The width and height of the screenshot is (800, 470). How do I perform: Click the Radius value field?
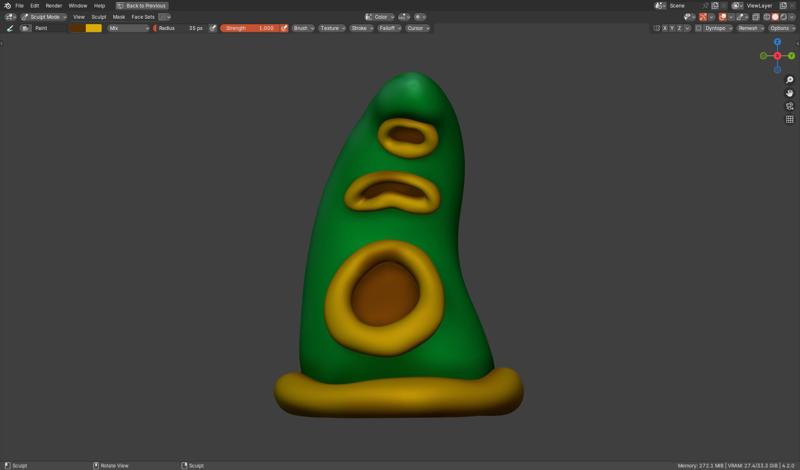coord(181,28)
